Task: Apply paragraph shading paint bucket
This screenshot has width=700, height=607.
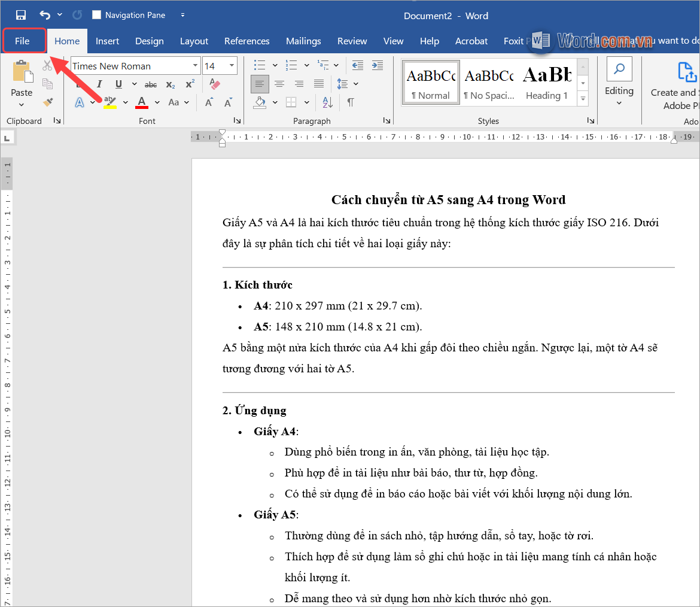Action: point(260,103)
